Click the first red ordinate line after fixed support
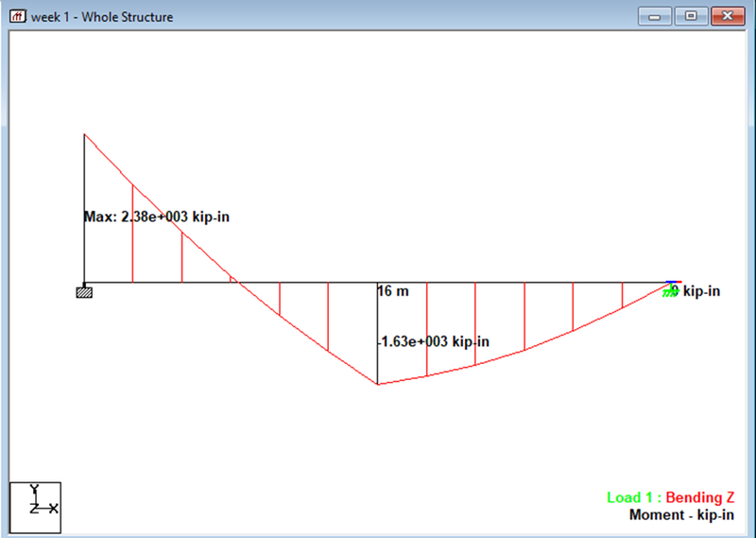Image resolution: width=756 pixels, height=538 pixels. coord(132,236)
